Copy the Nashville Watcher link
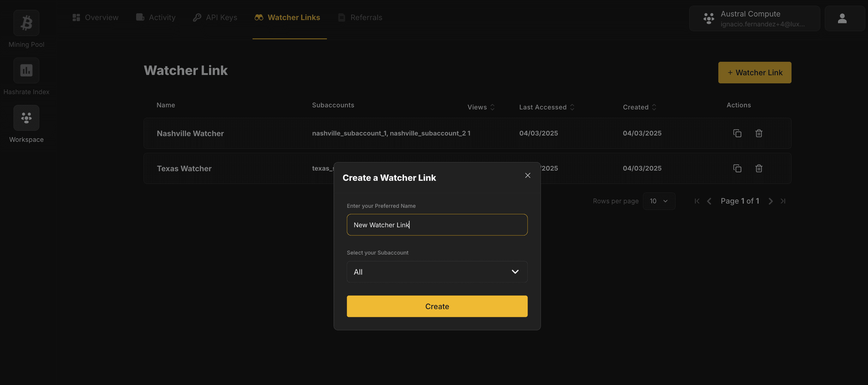 pos(737,133)
